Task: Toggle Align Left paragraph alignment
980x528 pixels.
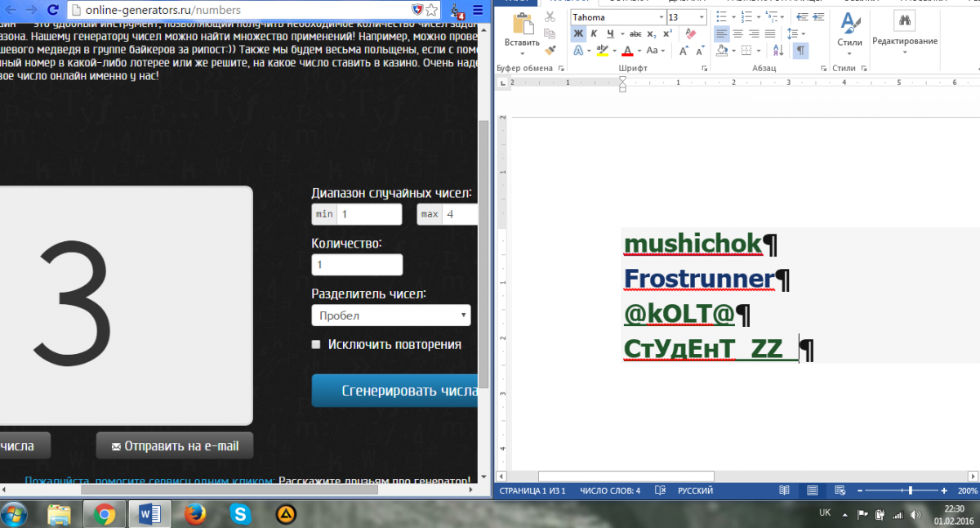Action: tap(721, 34)
